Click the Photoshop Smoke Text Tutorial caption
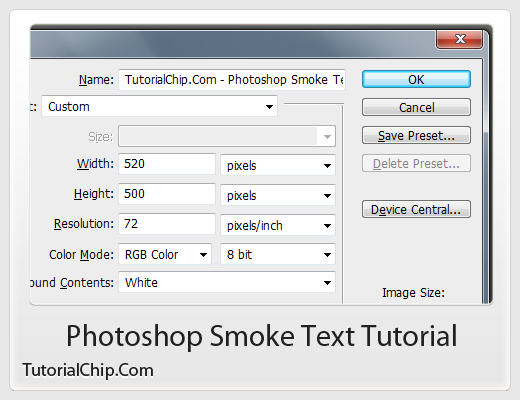Viewport: 520px width, 400px height. click(262, 336)
